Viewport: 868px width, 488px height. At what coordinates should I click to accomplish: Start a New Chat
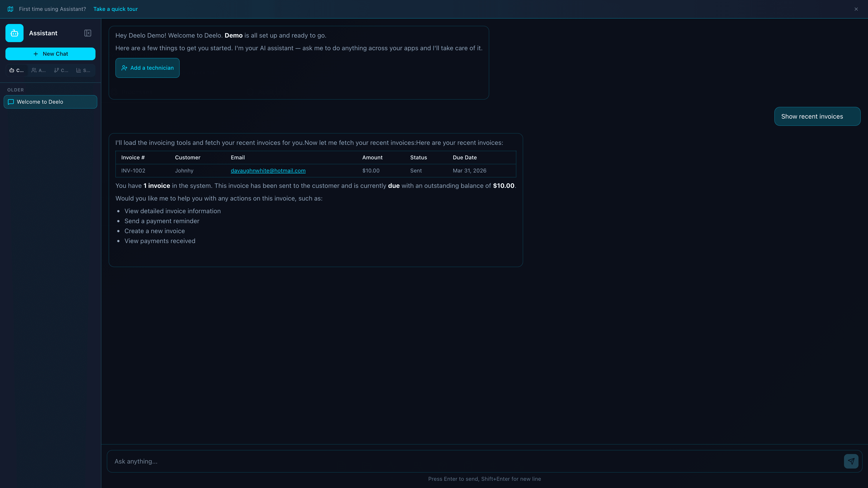[50, 54]
